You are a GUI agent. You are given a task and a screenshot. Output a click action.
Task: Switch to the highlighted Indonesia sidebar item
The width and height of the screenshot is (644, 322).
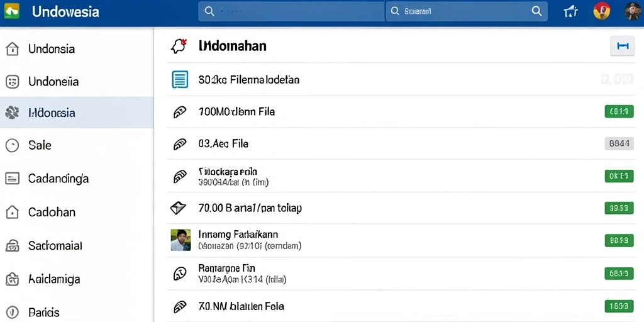click(77, 113)
